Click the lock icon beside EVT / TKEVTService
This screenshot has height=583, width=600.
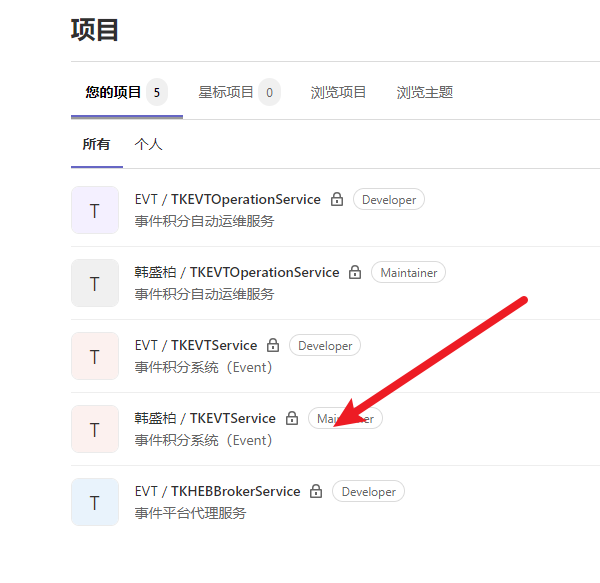click(273, 346)
